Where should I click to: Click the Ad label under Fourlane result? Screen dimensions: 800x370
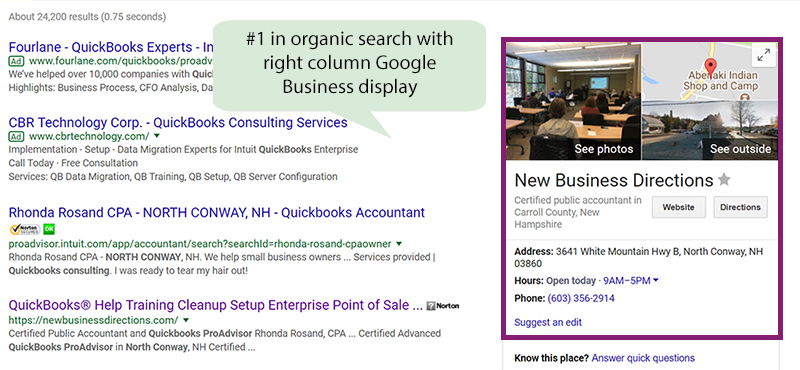click(x=16, y=61)
